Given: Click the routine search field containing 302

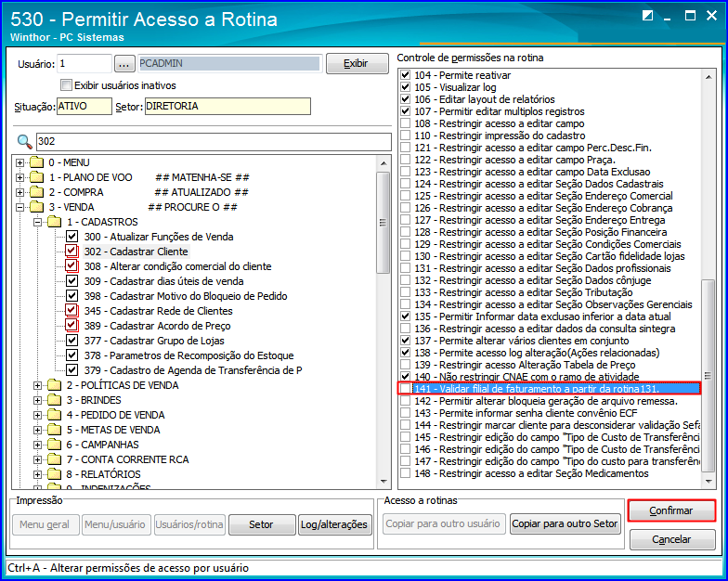Looking at the screenshot, I should tap(214, 141).
